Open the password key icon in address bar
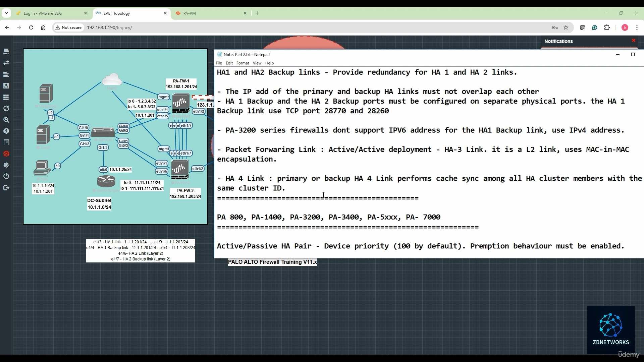Image resolution: width=644 pixels, height=362 pixels. (555, 27)
